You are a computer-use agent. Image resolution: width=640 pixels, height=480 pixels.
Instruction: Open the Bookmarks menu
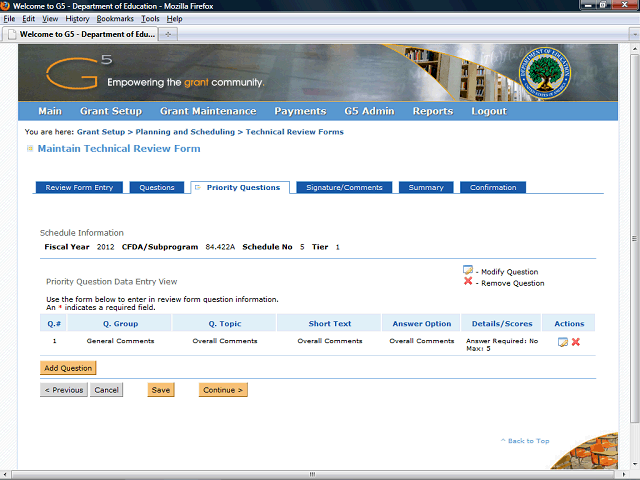coord(115,19)
